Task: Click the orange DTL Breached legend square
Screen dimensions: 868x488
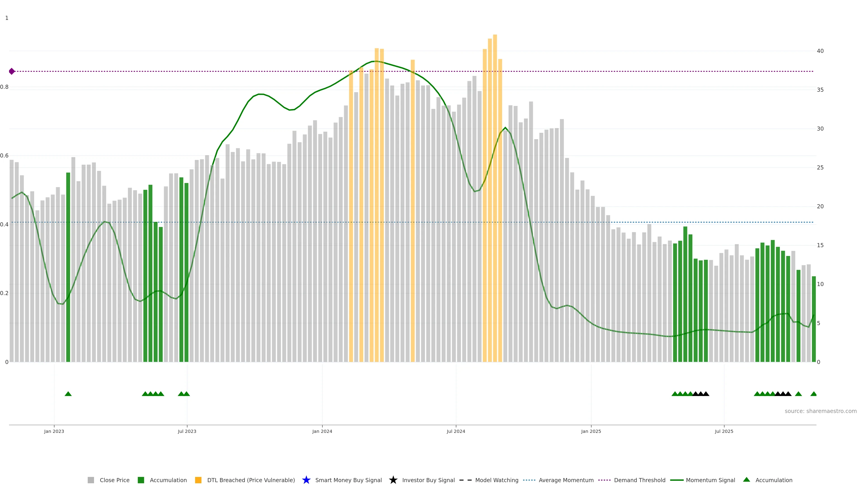Action: pos(198,480)
